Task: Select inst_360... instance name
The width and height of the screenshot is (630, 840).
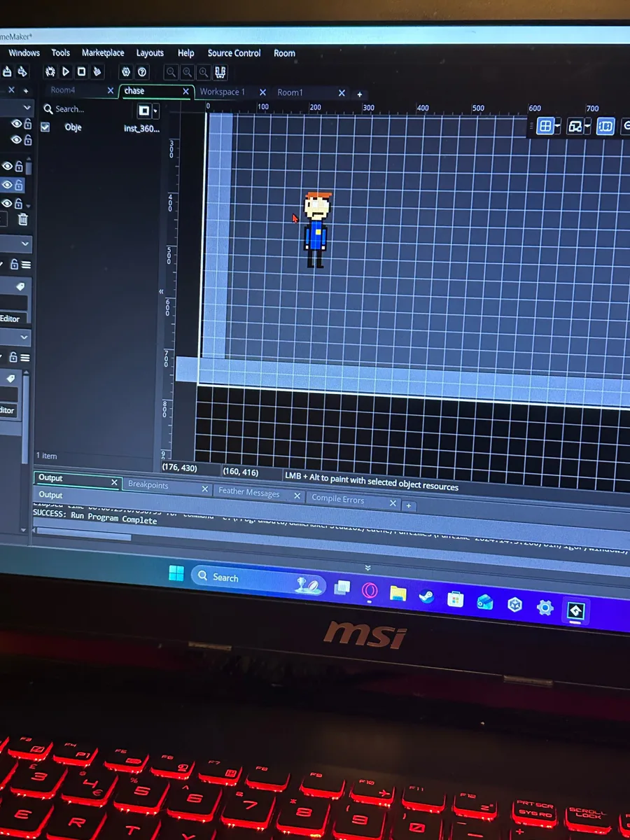Action: coord(142,129)
